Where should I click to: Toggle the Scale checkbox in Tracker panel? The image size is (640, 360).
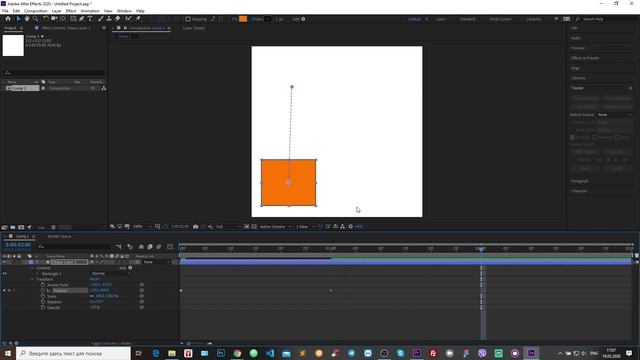pos(617,138)
